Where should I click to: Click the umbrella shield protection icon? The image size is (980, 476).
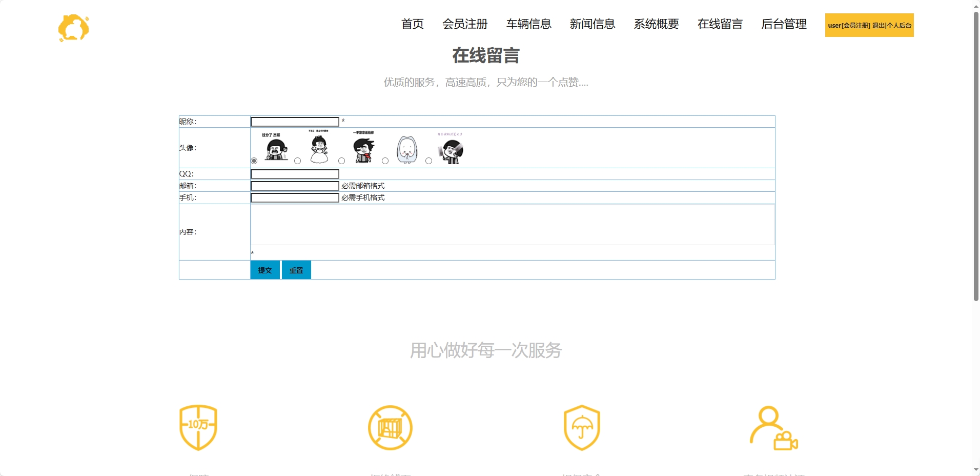pos(581,427)
